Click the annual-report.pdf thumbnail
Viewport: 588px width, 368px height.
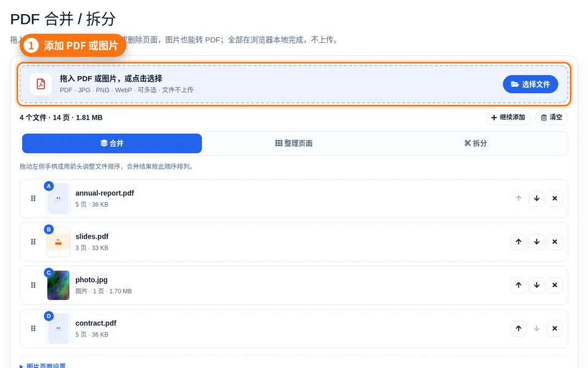(x=59, y=199)
